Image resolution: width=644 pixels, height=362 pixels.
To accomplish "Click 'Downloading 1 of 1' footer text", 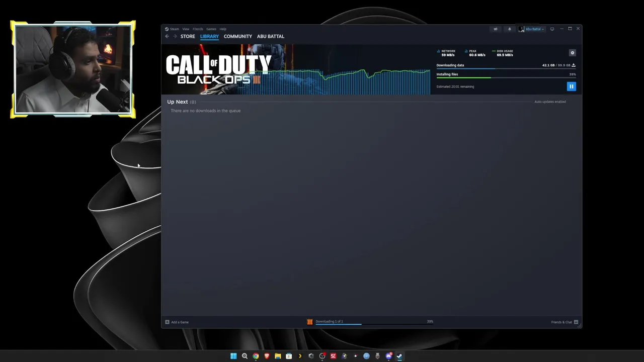I will click(x=329, y=321).
